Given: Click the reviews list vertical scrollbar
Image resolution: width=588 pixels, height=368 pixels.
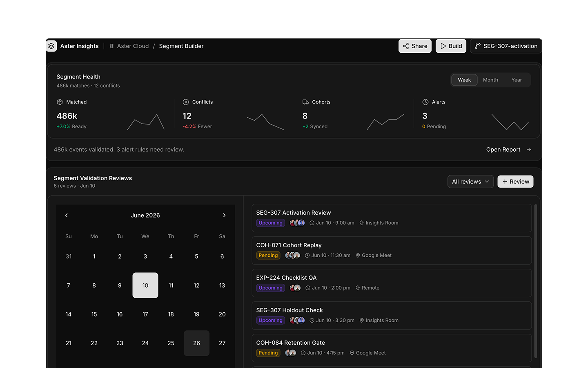Looking at the screenshot, I should pos(536,281).
